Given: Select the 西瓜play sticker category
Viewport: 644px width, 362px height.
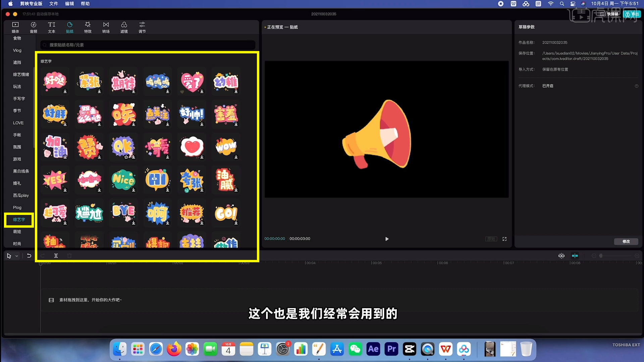Looking at the screenshot, I should pos(21,195).
